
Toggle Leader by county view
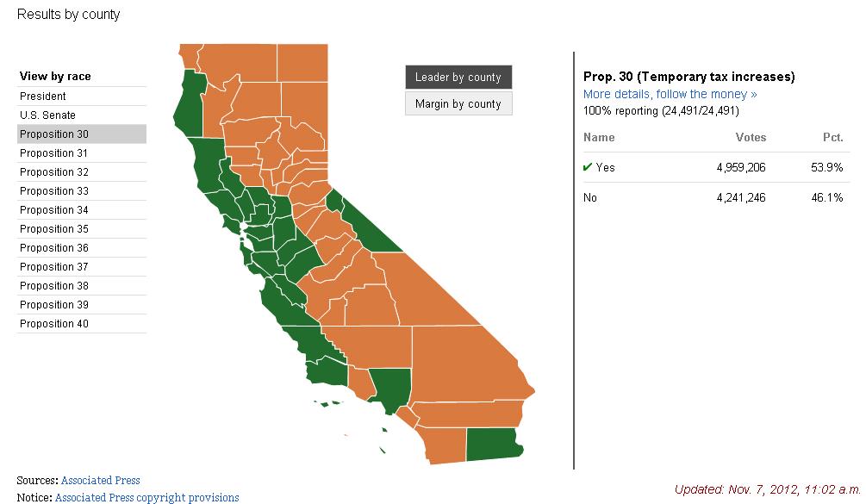point(458,77)
